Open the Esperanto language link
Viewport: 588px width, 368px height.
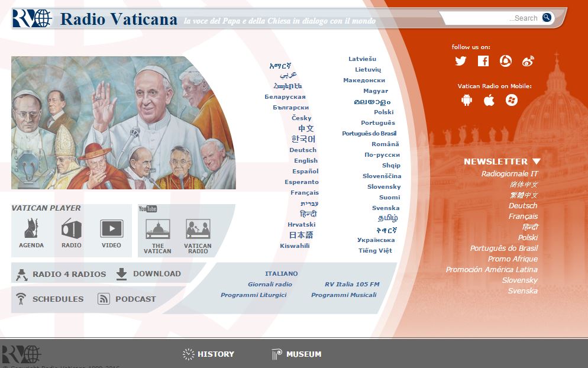click(302, 182)
